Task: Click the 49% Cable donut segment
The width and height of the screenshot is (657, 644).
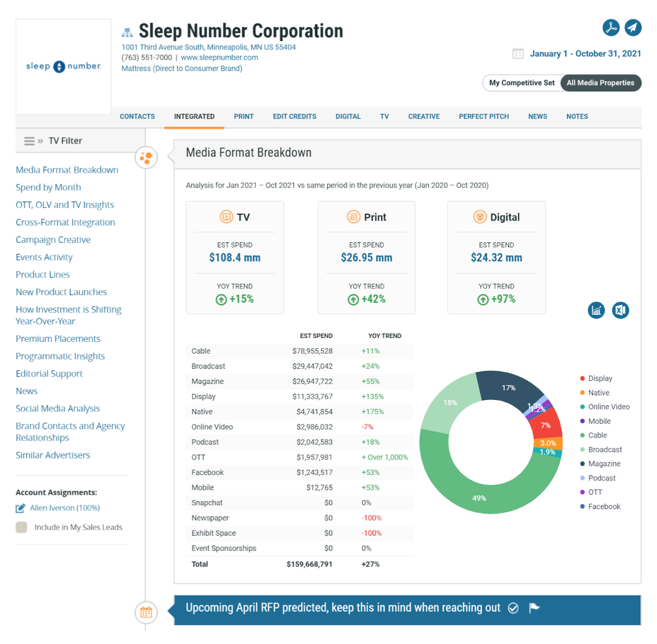Action: click(x=479, y=498)
